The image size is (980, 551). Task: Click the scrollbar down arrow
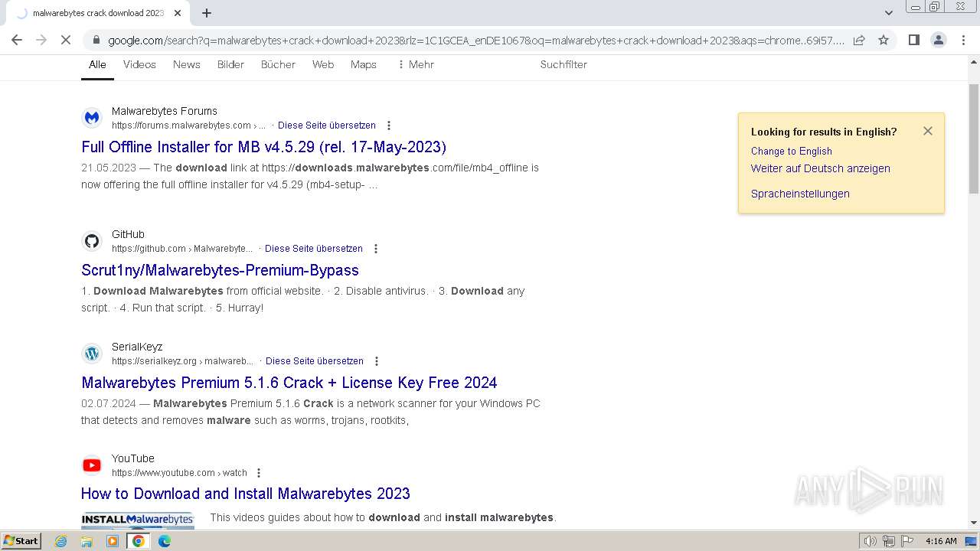(974, 523)
